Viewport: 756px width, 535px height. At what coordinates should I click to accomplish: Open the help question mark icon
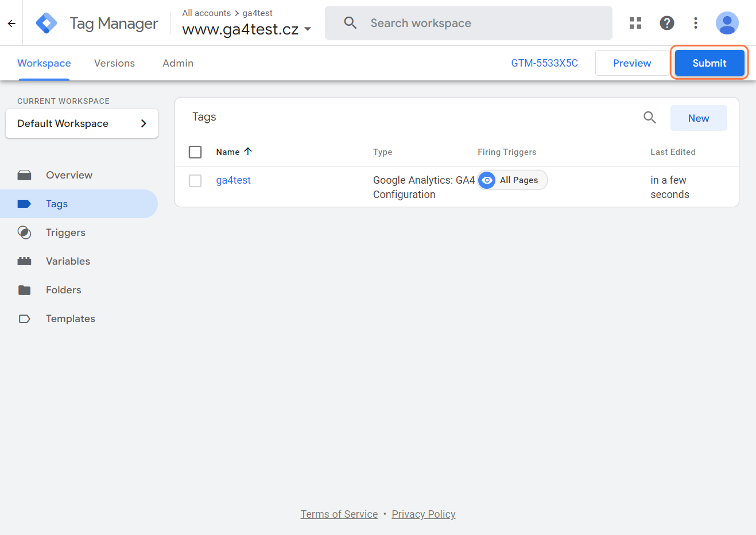click(x=666, y=23)
